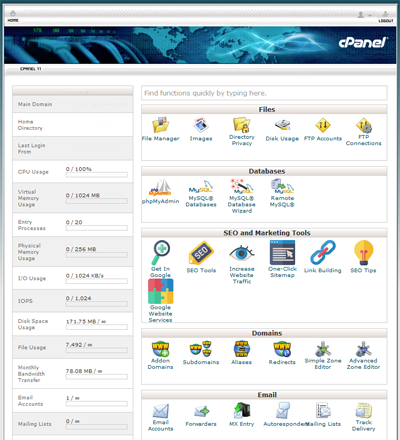Go to Home in top bar

13,16
